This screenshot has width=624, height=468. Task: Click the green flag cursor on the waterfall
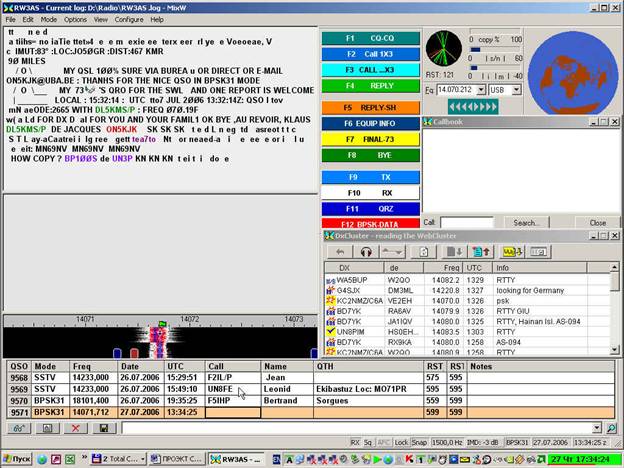point(162,324)
